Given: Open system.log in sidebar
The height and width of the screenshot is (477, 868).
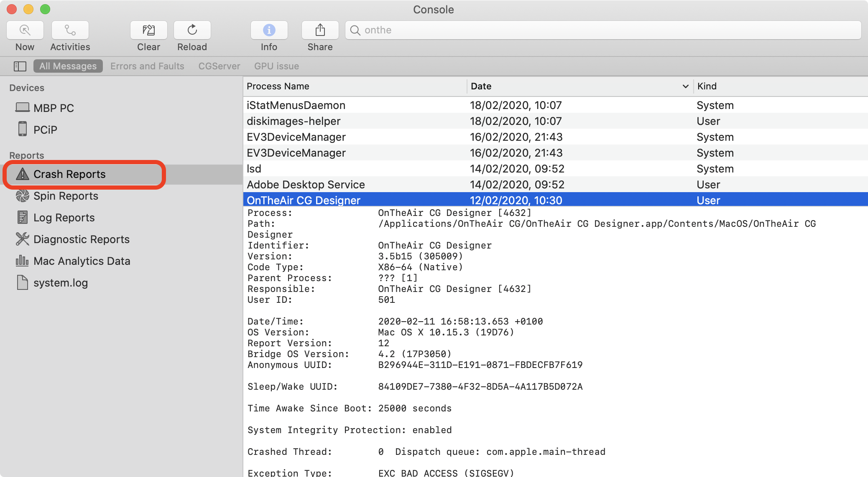Looking at the screenshot, I should (121, 283).
